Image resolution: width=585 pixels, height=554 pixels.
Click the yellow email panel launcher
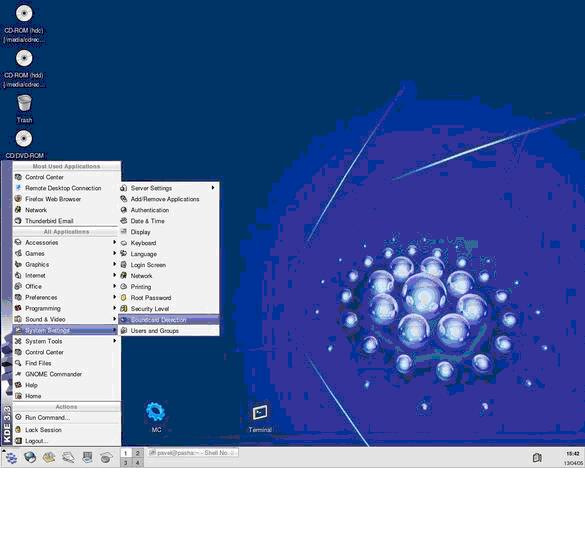pos(49,457)
